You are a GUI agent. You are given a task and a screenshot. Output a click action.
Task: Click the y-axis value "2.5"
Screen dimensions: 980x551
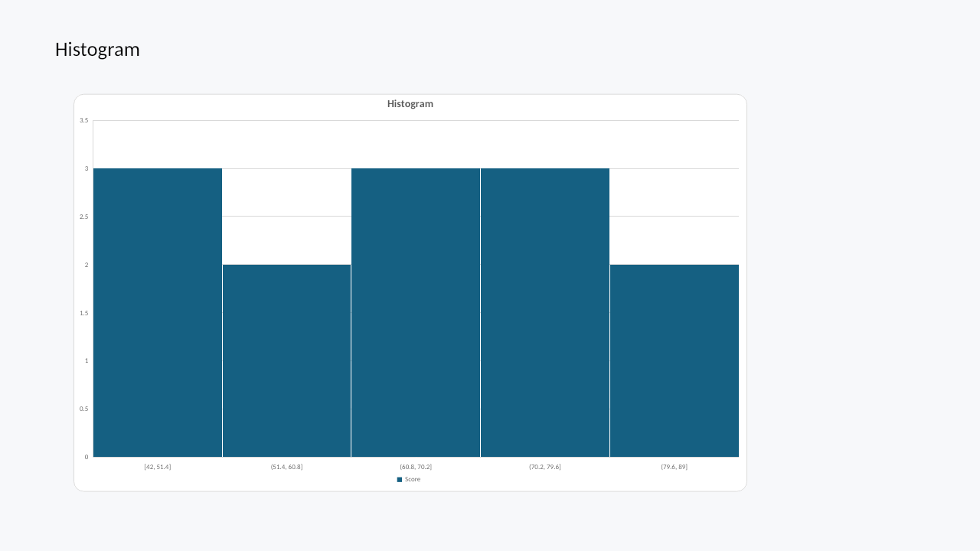84,217
